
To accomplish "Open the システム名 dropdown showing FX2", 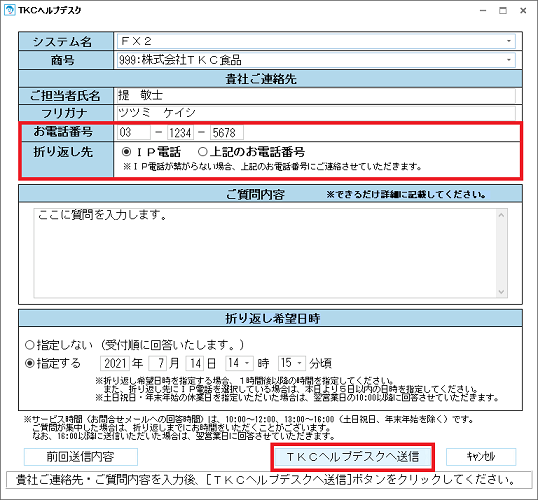I will click(x=316, y=41).
